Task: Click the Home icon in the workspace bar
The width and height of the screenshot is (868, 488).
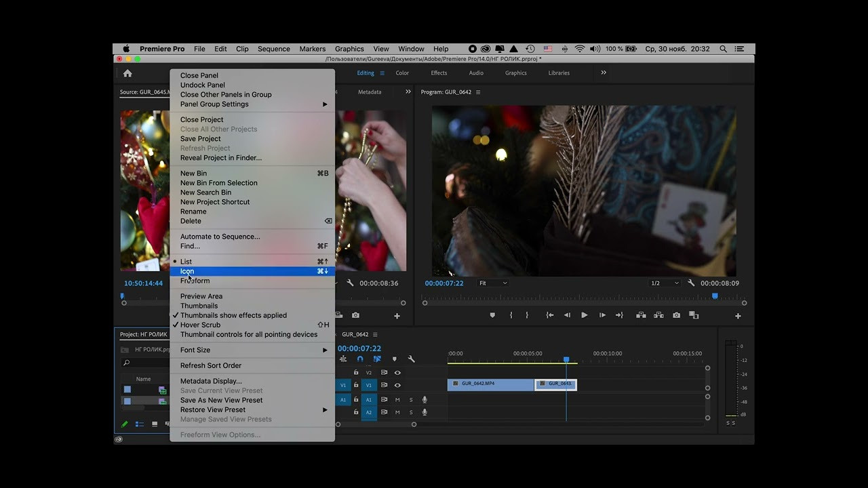Action: pos(127,73)
